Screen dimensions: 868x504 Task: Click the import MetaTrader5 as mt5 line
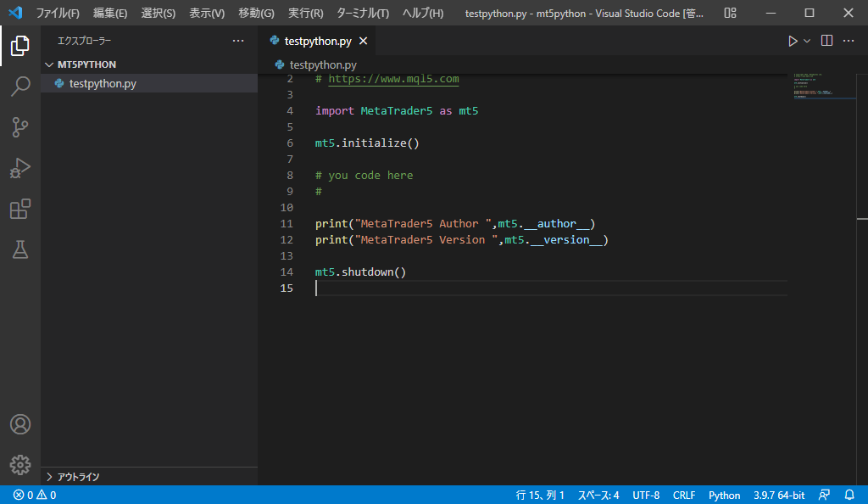point(397,111)
